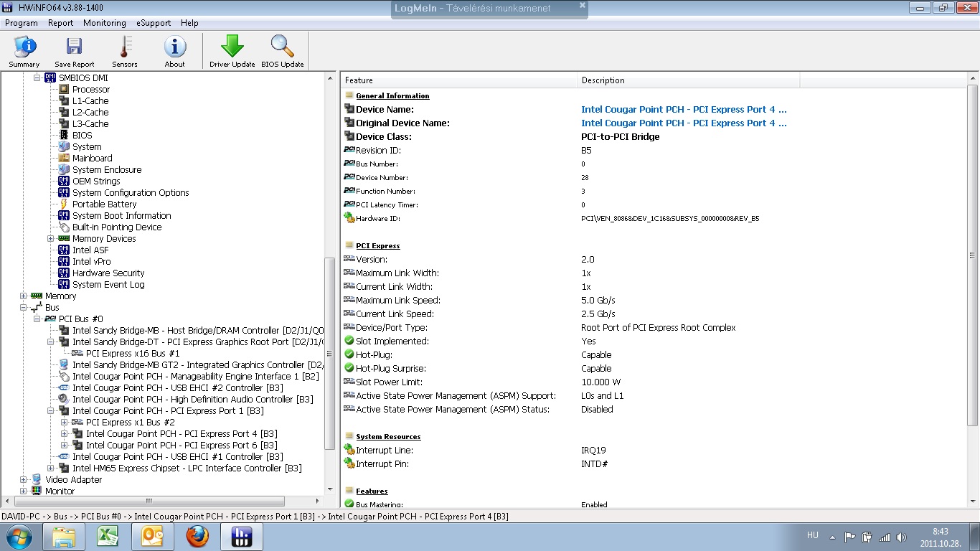
Task: Select the Intel vPro entry
Action: click(92, 261)
